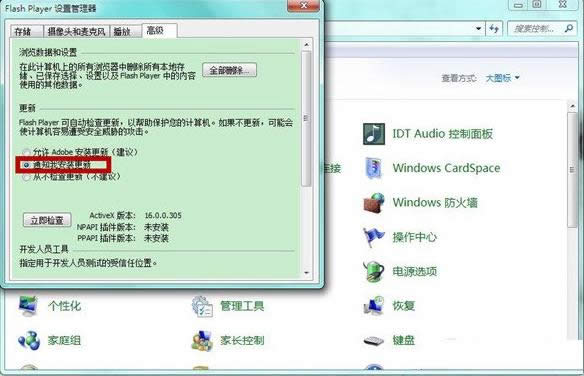Click the 全部删除... button
This screenshot has height=376, width=584.
click(x=229, y=70)
